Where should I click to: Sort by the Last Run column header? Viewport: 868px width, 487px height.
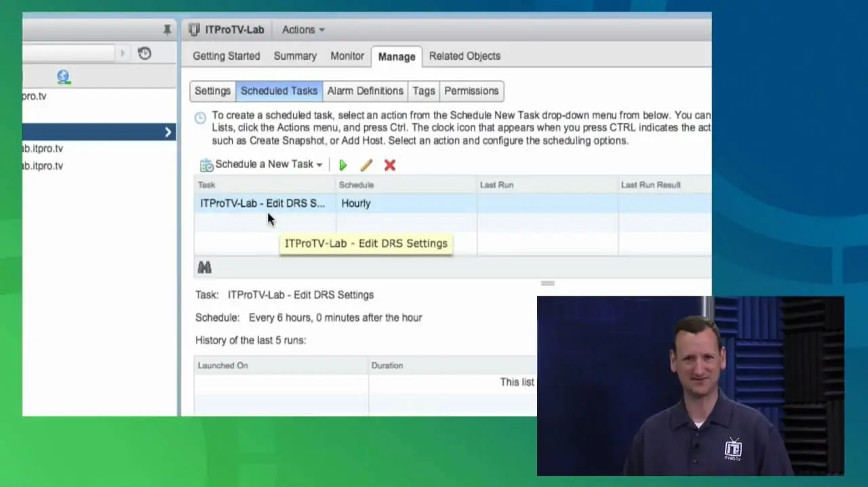[x=547, y=184]
